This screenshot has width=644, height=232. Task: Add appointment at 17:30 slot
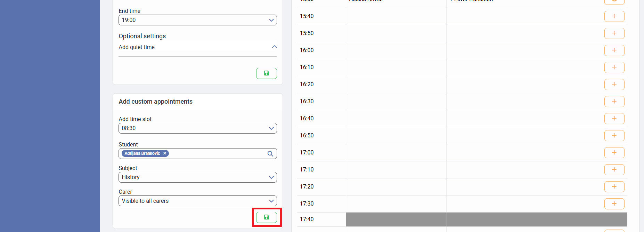click(x=614, y=204)
